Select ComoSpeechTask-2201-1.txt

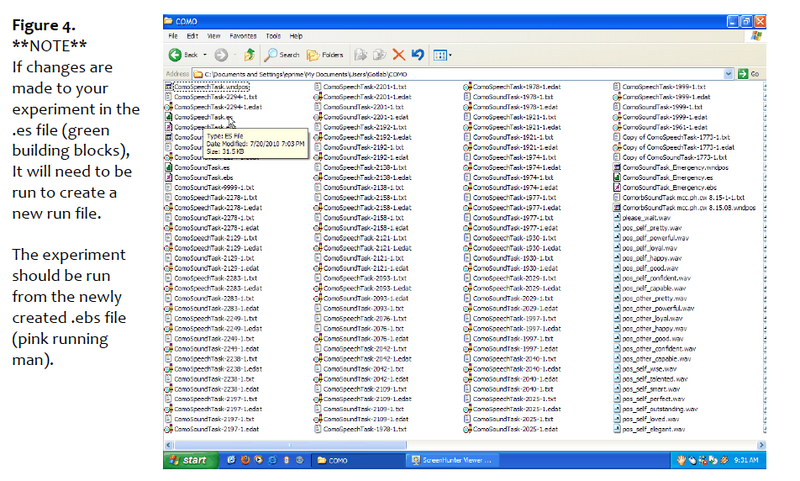[x=360, y=87]
